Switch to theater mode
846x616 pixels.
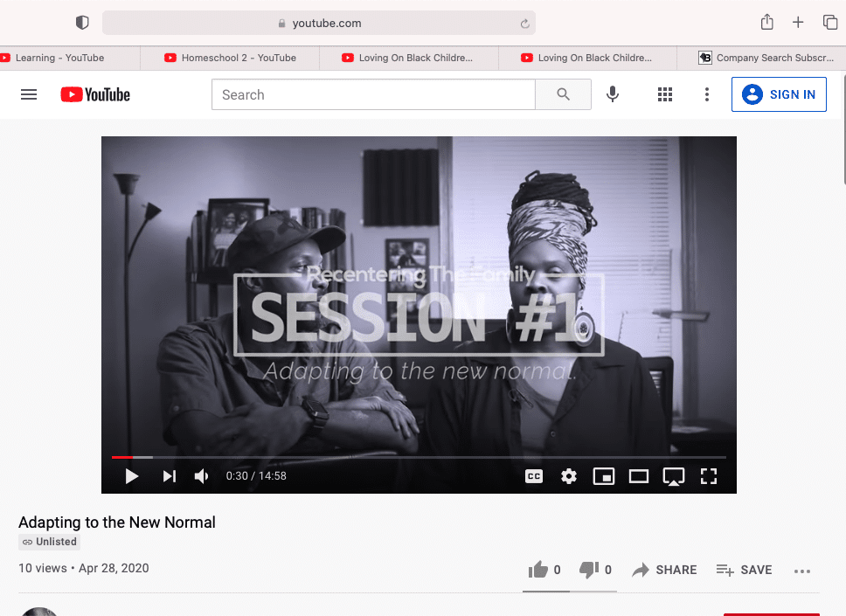(x=639, y=476)
